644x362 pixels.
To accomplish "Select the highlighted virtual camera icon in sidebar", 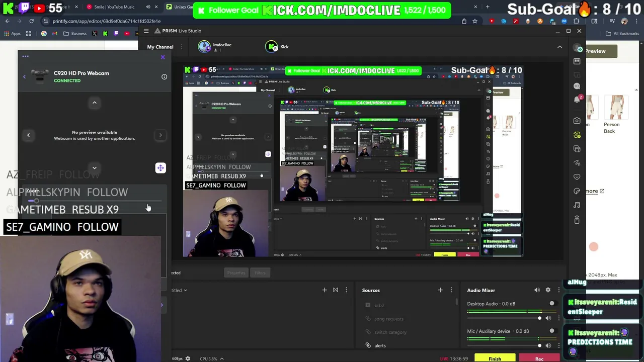I will point(577,135).
